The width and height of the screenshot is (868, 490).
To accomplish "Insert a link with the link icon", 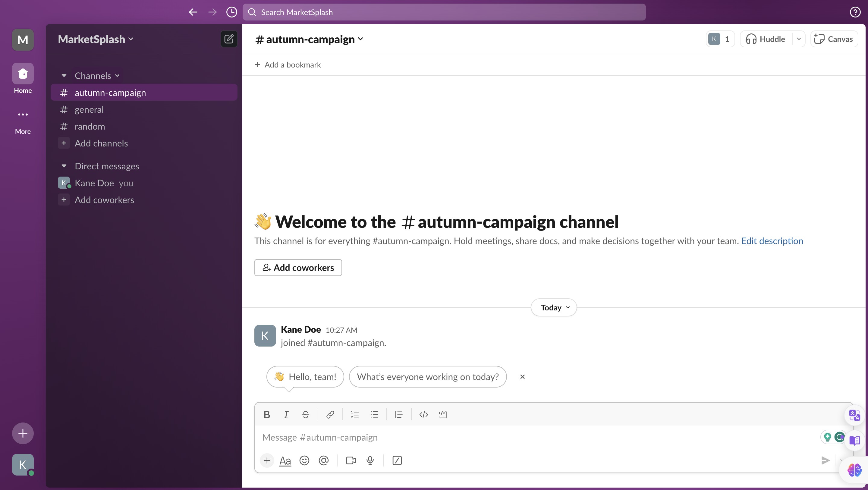I will [x=330, y=415].
